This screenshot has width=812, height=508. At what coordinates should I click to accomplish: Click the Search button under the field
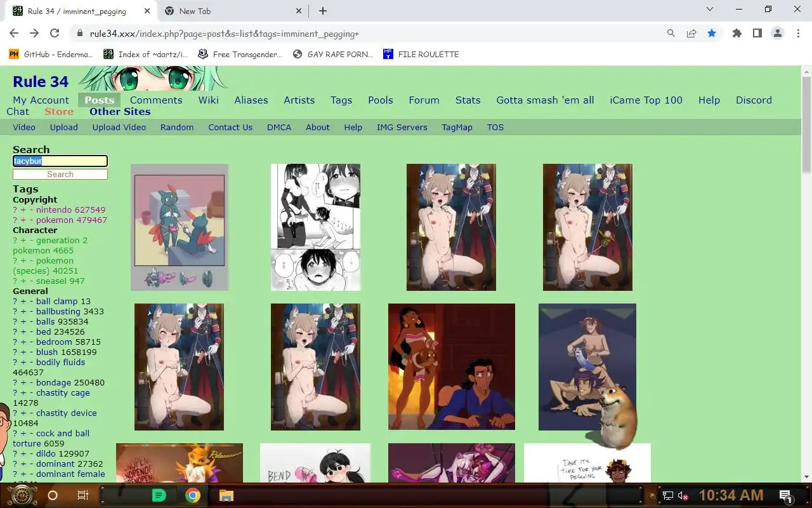[x=60, y=174]
